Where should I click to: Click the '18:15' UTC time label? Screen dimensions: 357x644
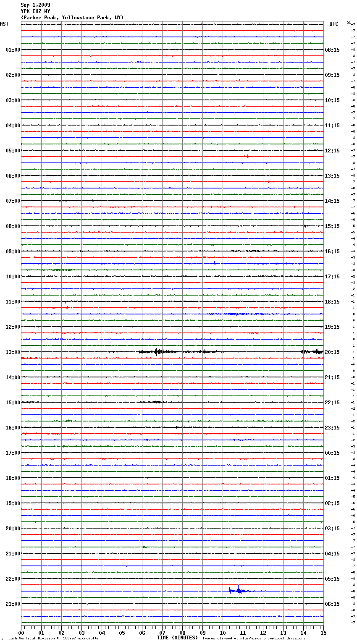click(332, 302)
